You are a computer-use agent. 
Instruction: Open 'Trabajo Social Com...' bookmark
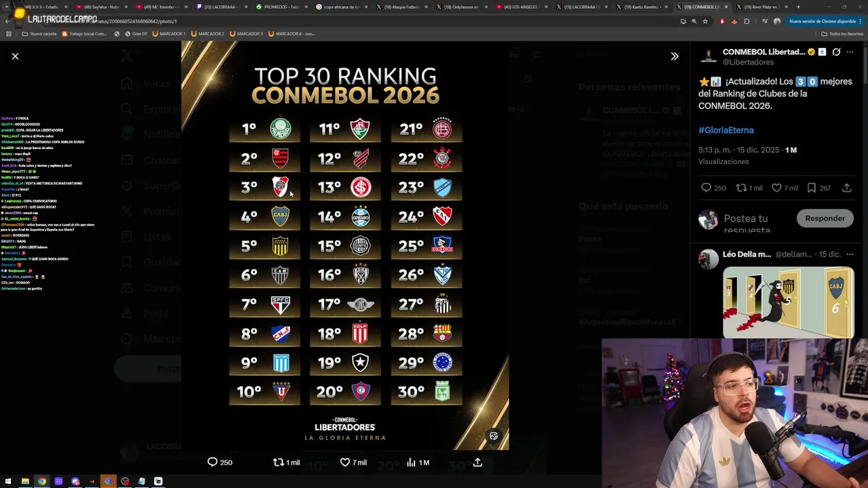point(85,33)
